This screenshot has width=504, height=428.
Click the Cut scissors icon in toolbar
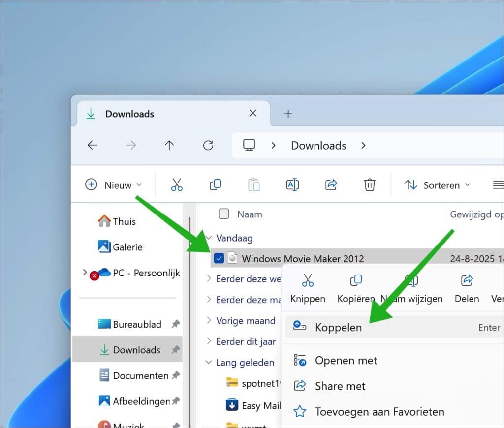coord(177,185)
